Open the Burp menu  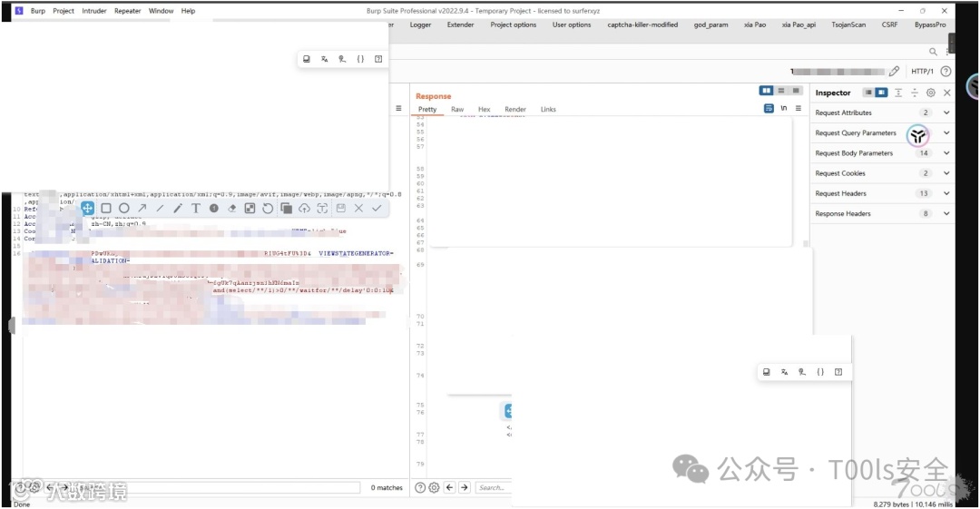pos(38,11)
